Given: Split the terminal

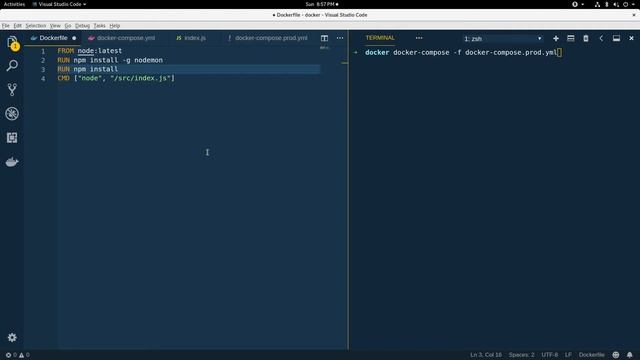Looking at the screenshot, I should pos(571,38).
